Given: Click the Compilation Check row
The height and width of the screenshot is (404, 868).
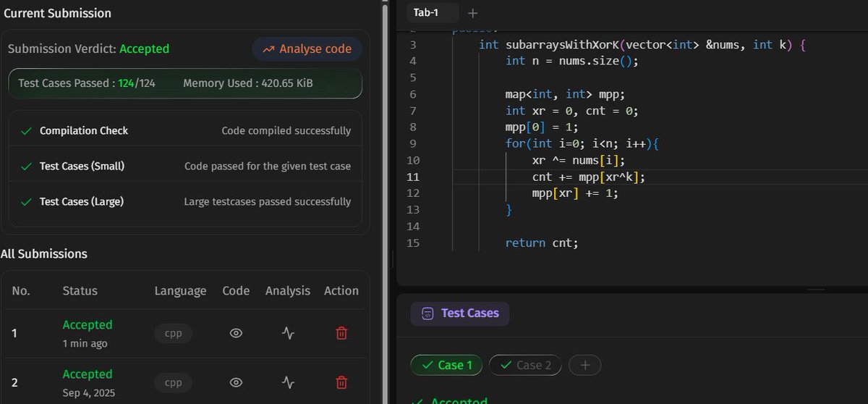Looking at the screenshot, I should [185, 131].
